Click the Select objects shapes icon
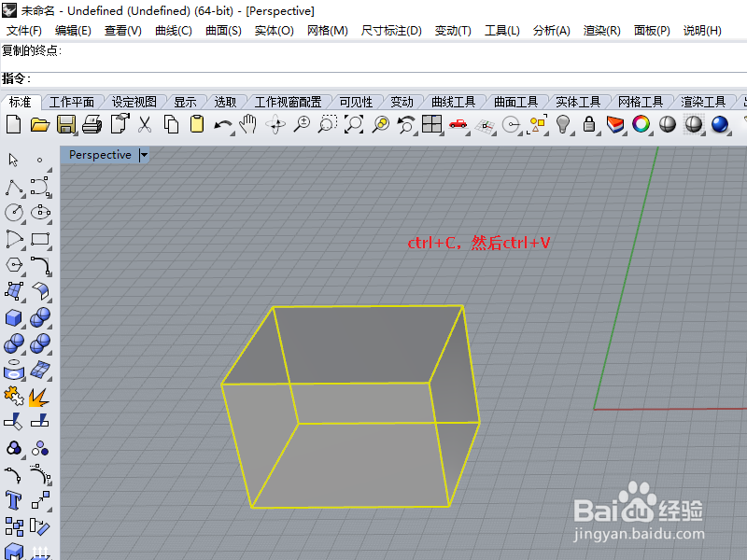This screenshot has height=560, width=747. pyautogui.click(x=538, y=125)
